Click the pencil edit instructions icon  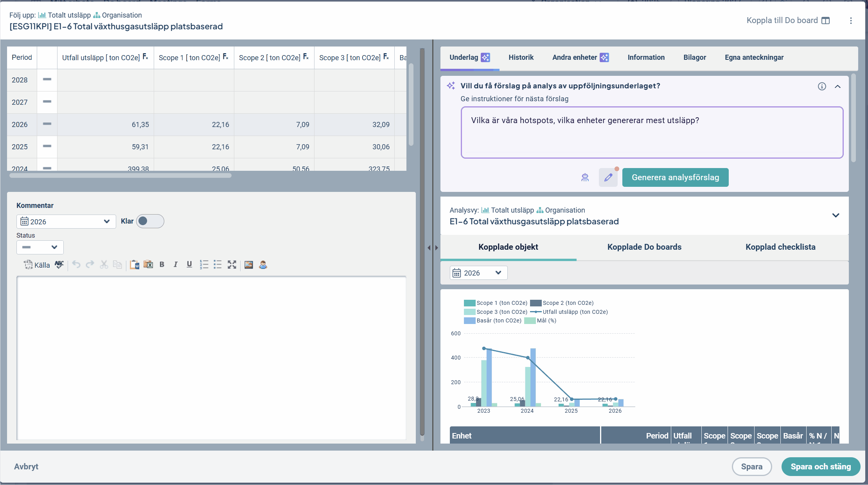pos(608,177)
